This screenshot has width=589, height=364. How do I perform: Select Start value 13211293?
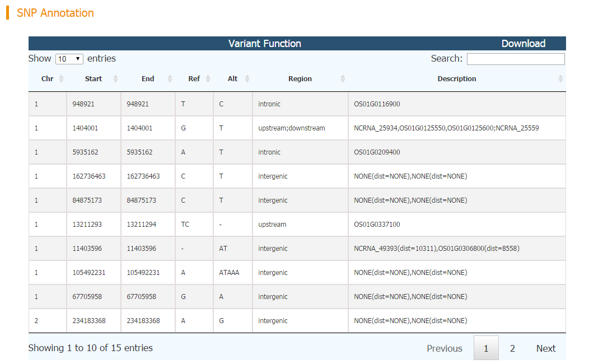[x=87, y=224]
